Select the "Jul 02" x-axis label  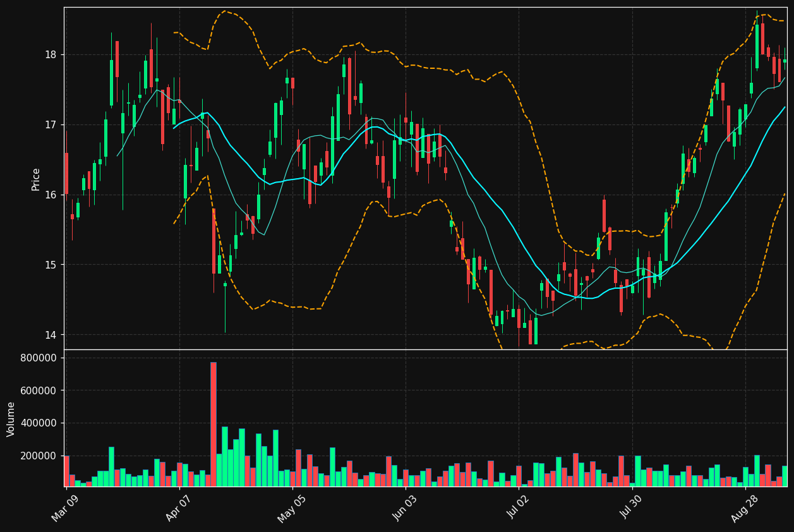click(519, 507)
